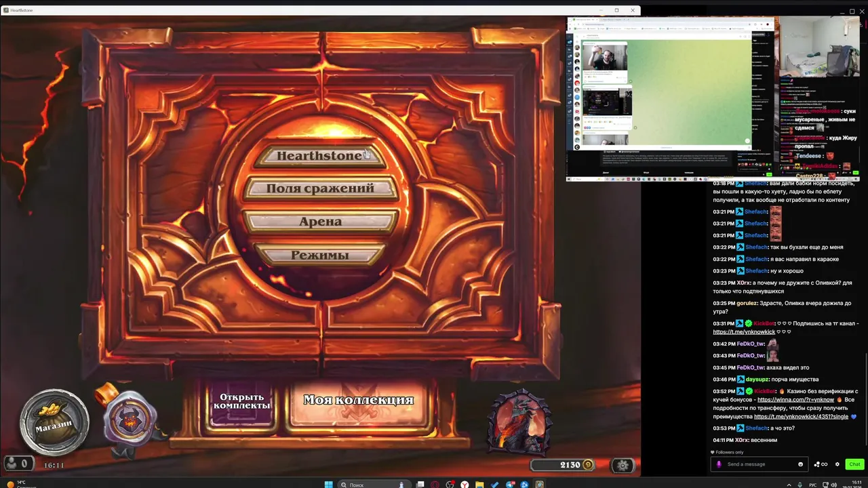Click Shefach message 'ну и хорошо'
The width and height of the screenshot is (868, 488).
coord(787,271)
